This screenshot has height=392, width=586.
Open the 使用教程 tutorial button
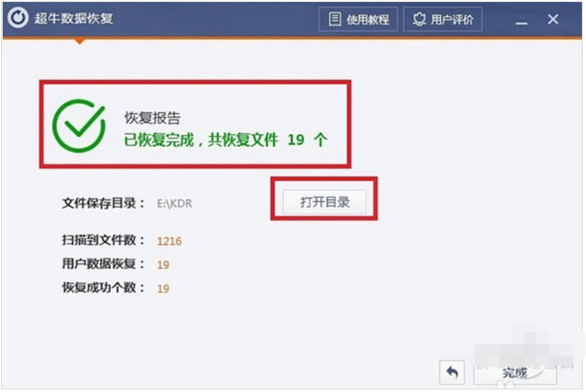pyautogui.click(x=358, y=19)
